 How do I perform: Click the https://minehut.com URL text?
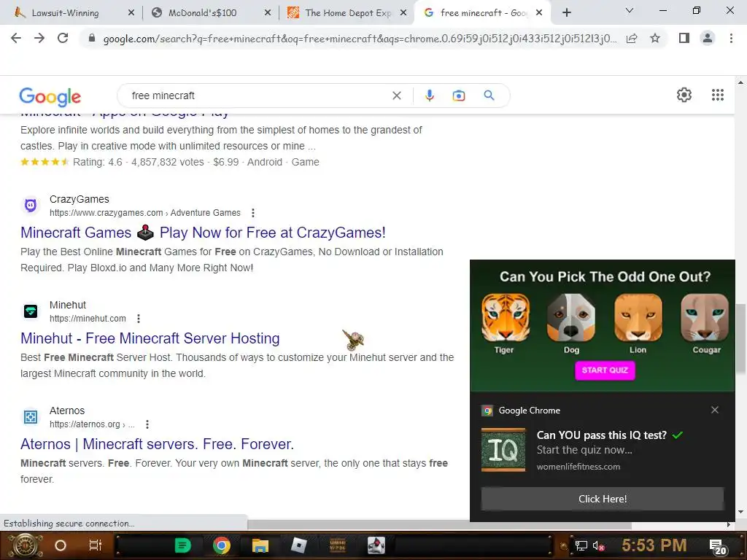coord(88,319)
